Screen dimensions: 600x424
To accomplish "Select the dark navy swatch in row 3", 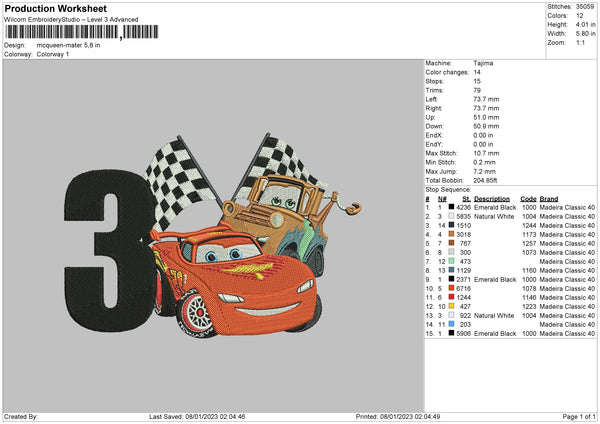I will click(452, 225).
